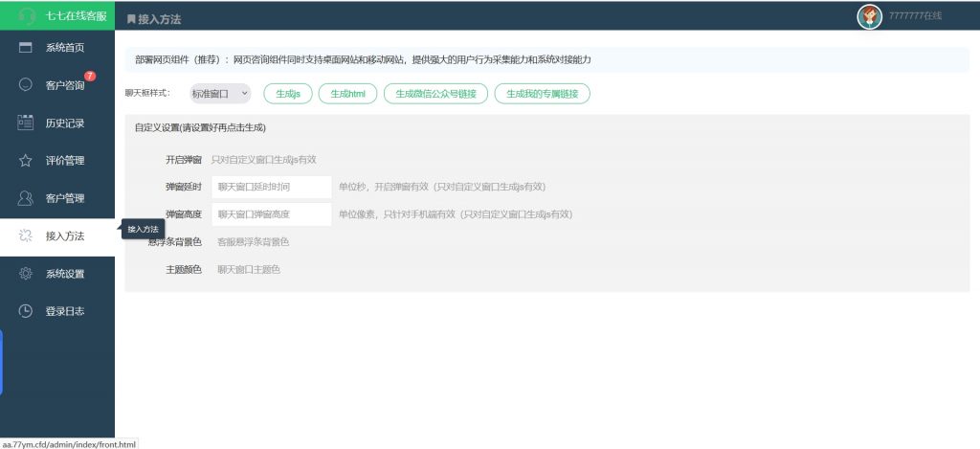Click the 客服悬浮条背景色 color field
Screen dimensions: 980x449
pyautogui.click(x=253, y=242)
